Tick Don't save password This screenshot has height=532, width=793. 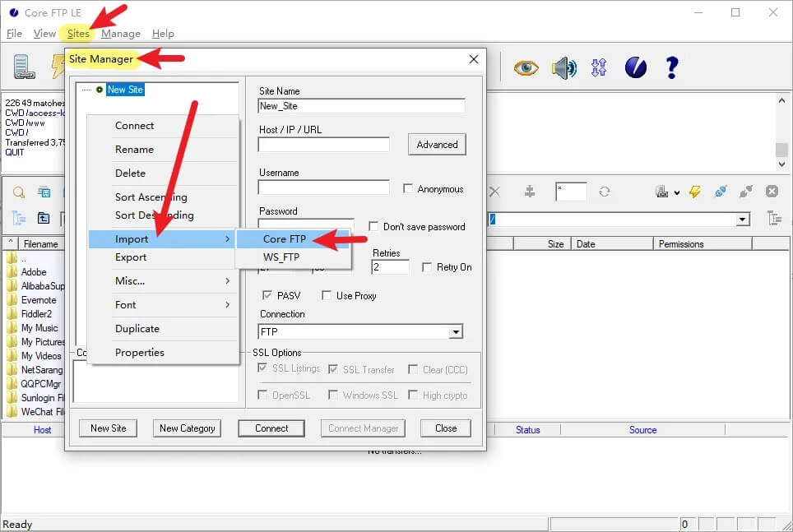pos(373,226)
